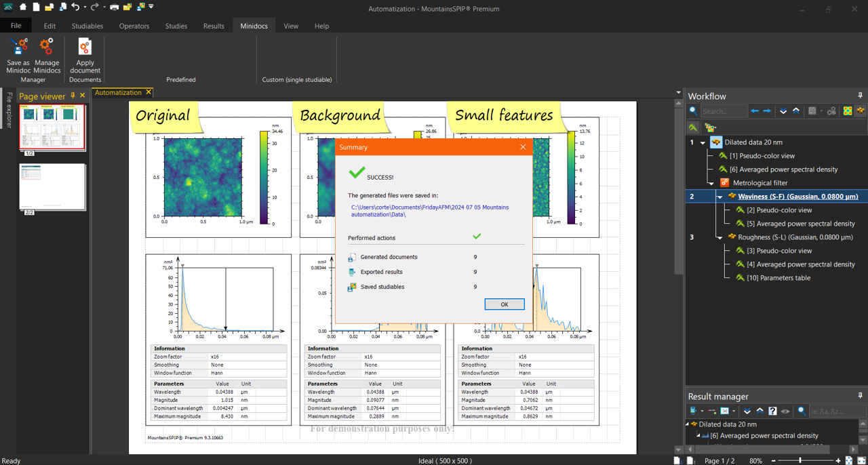Collapse the Roughness (S-L) node
Image resolution: width=868 pixels, height=465 pixels.
[x=719, y=237]
